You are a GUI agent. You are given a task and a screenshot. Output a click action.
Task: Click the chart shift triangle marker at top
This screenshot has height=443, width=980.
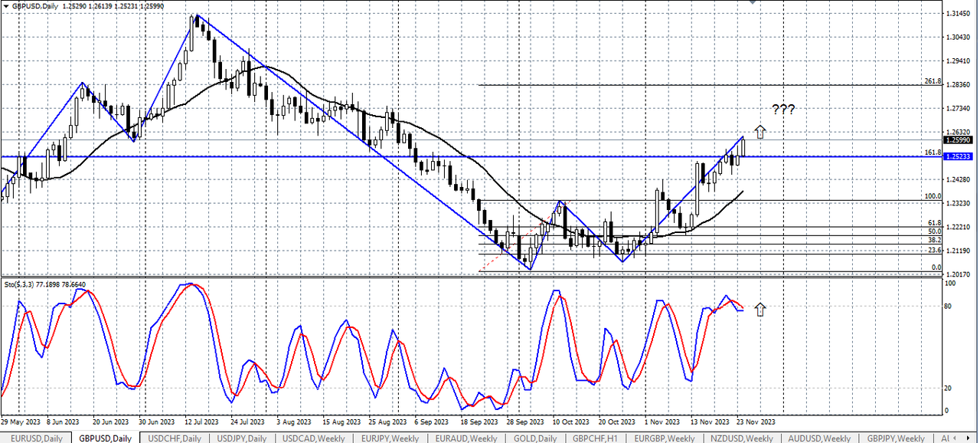753,3
